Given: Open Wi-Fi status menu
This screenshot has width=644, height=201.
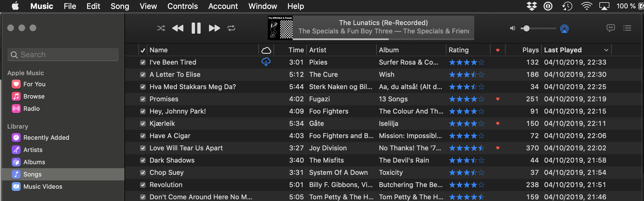Looking at the screenshot, I should (587, 6).
